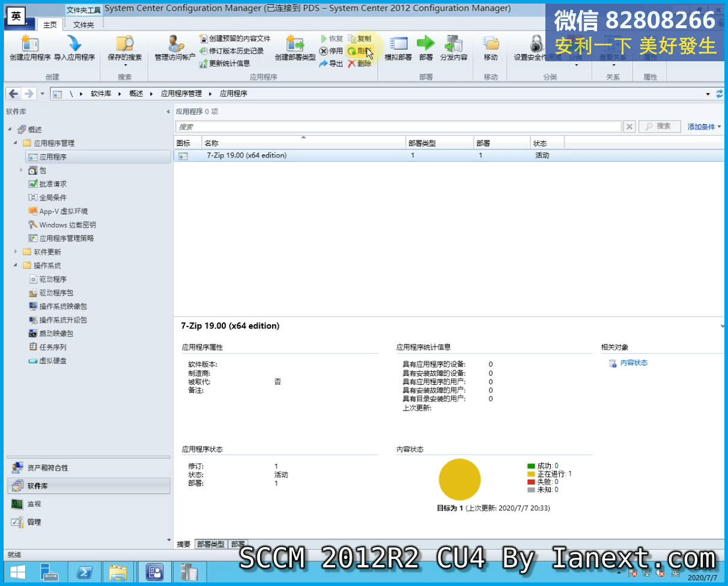Open the 部署类型 tab in the details pane

tap(211, 544)
